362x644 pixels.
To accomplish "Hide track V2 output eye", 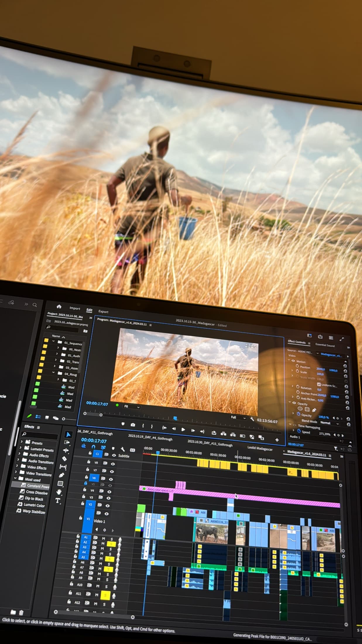I will (x=108, y=506).
